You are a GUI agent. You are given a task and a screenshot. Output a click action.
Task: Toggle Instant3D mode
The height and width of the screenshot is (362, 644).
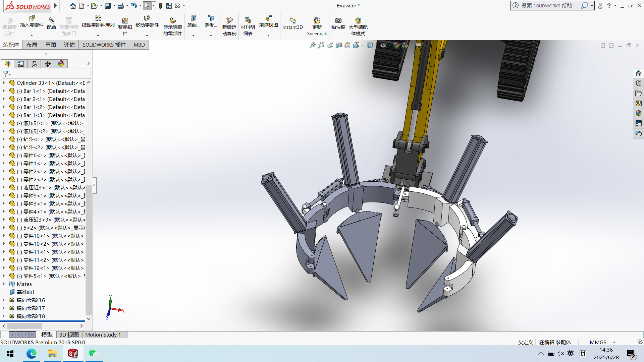tap(292, 23)
